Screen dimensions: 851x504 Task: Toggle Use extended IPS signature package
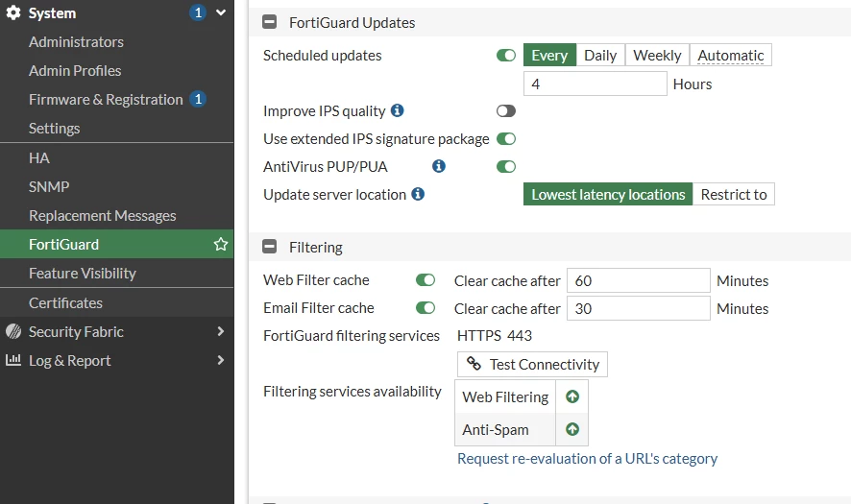click(506, 139)
